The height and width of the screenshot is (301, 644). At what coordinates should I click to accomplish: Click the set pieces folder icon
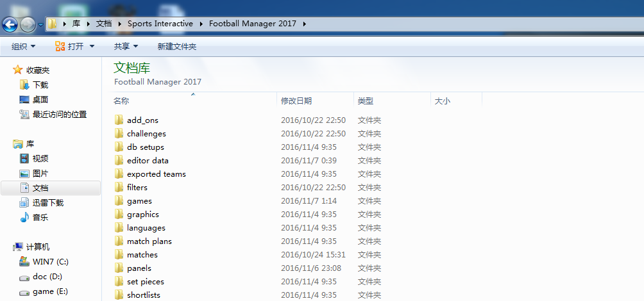119,281
